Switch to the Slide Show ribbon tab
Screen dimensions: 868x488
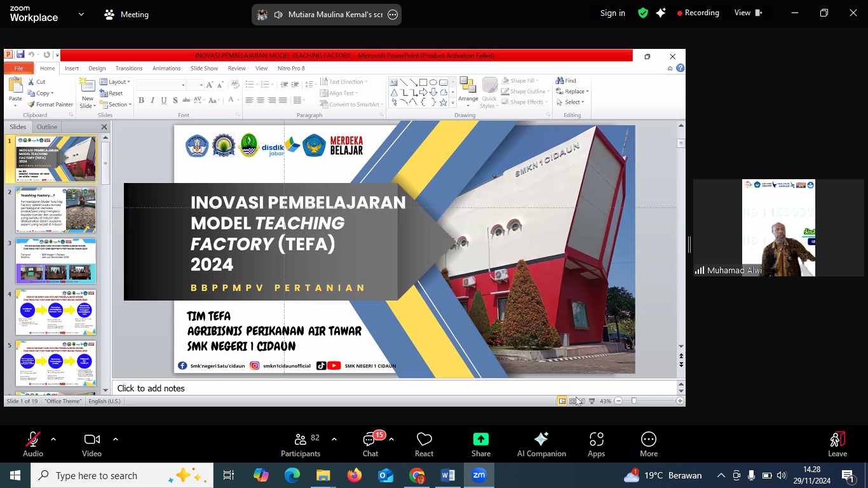pos(204,68)
